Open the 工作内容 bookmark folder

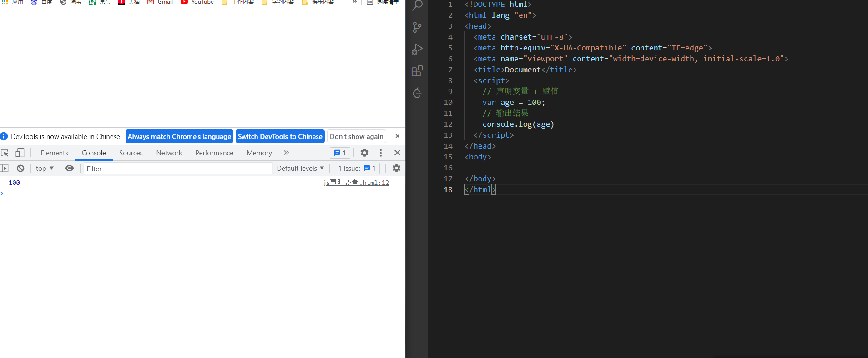237,2
